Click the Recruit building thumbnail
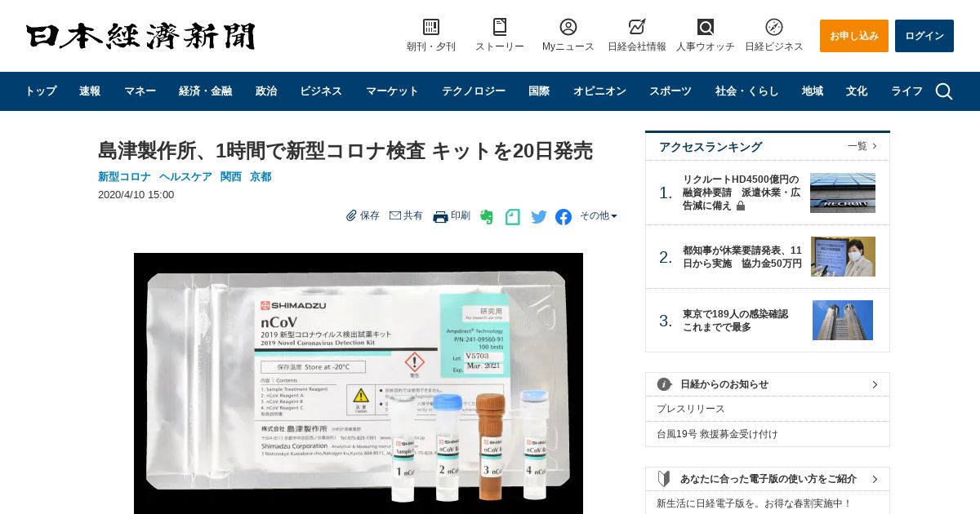980x514 pixels. pos(843,193)
